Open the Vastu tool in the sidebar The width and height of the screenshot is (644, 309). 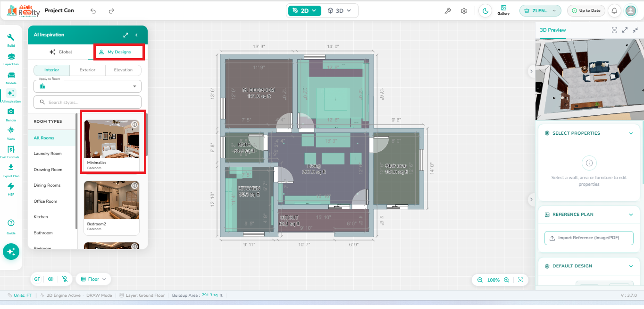11,133
